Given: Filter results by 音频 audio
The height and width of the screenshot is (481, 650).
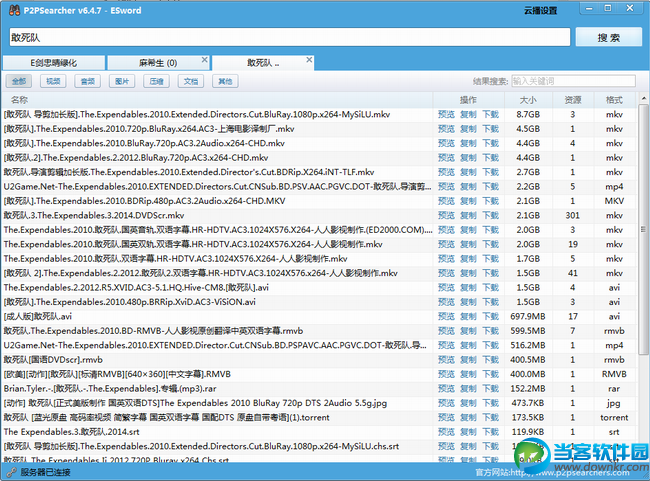Looking at the screenshot, I should [88, 81].
